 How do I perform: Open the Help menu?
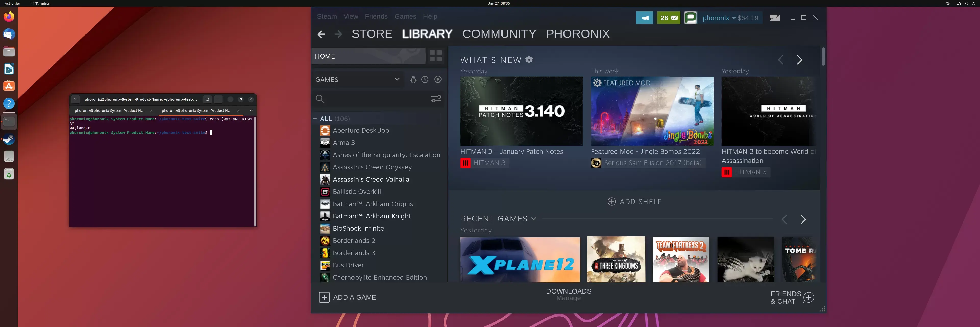430,16
